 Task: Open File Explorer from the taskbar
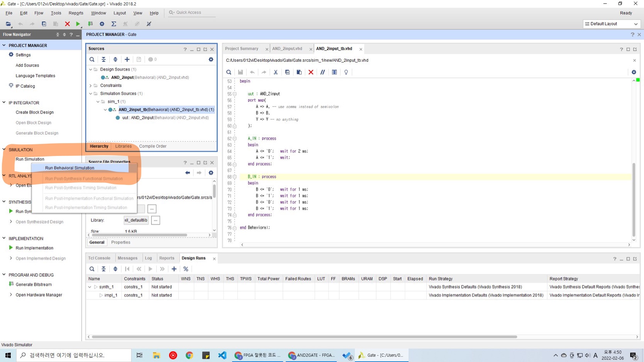click(x=156, y=355)
